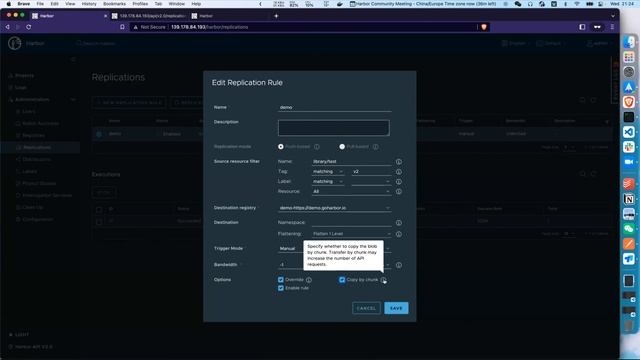Viewport: 640px width, 360px height.
Task: Open a new browser tab with plus
Action: [x=276, y=16]
